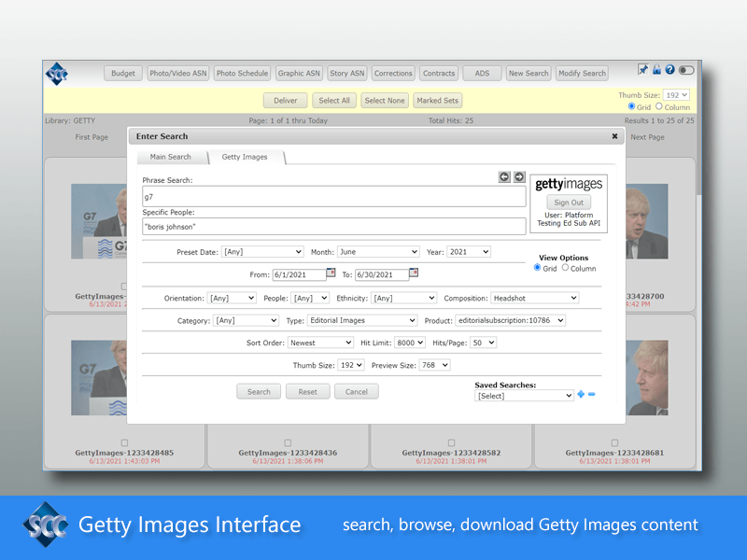Screen dimensions: 747x560
Task: Open Story ASN
Action: coord(346,74)
